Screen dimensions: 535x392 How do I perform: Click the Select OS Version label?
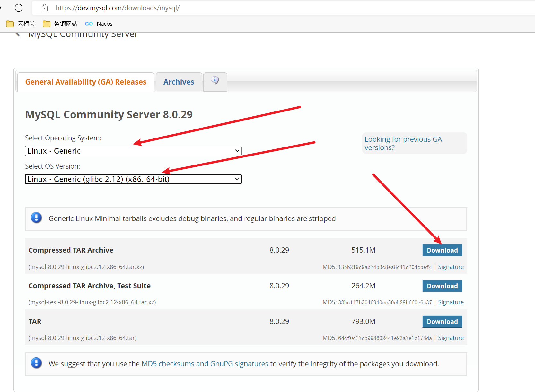(53, 166)
